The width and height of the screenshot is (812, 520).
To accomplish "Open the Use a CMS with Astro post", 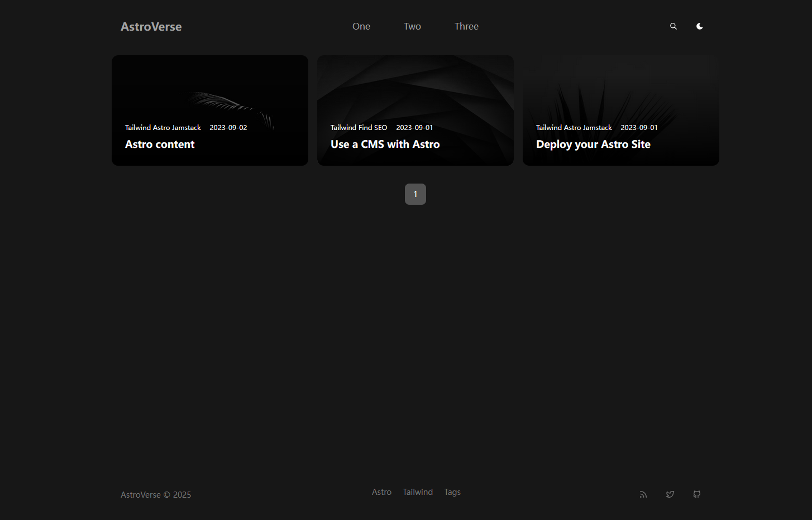I will tap(385, 145).
